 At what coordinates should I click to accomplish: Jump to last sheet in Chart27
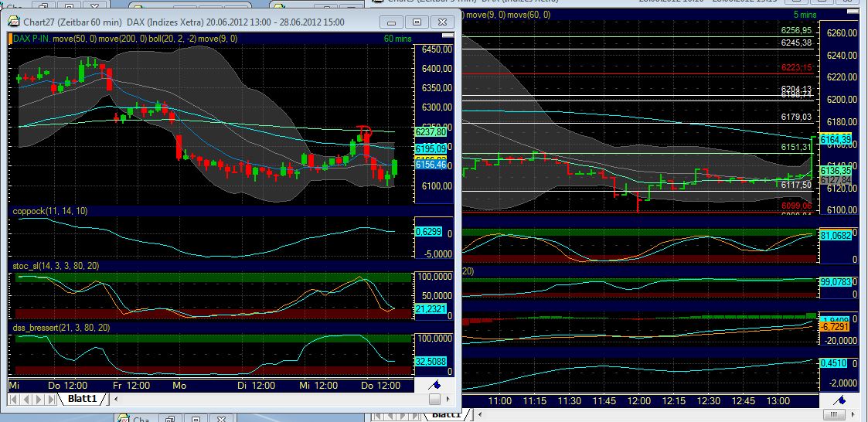pyautogui.click(x=51, y=399)
